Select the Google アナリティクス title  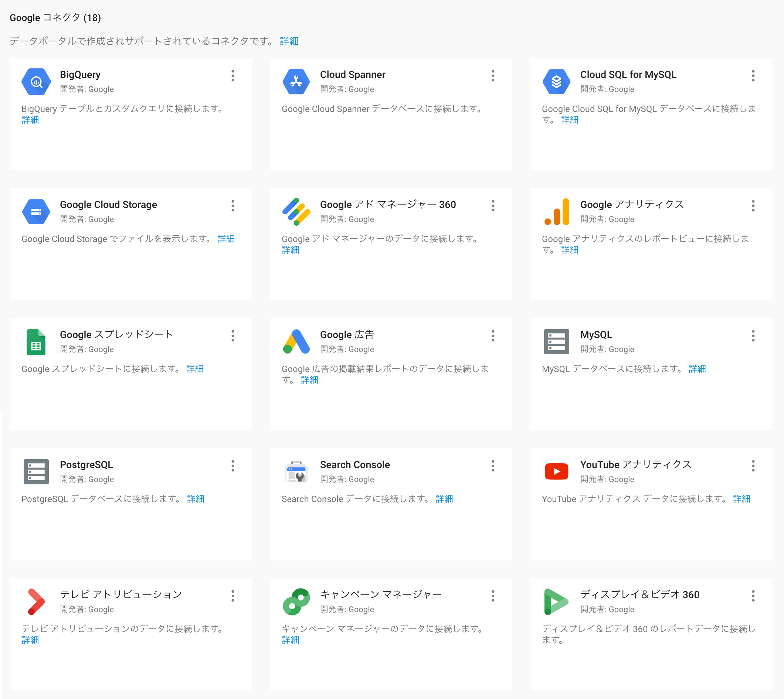pyautogui.click(x=632, y=205)
